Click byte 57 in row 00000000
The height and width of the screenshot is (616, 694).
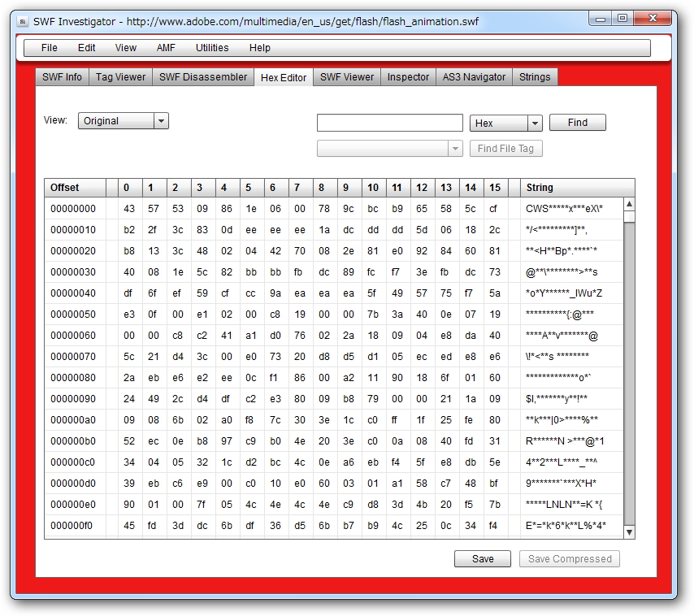pyautogui.click(x=154, y=208)
